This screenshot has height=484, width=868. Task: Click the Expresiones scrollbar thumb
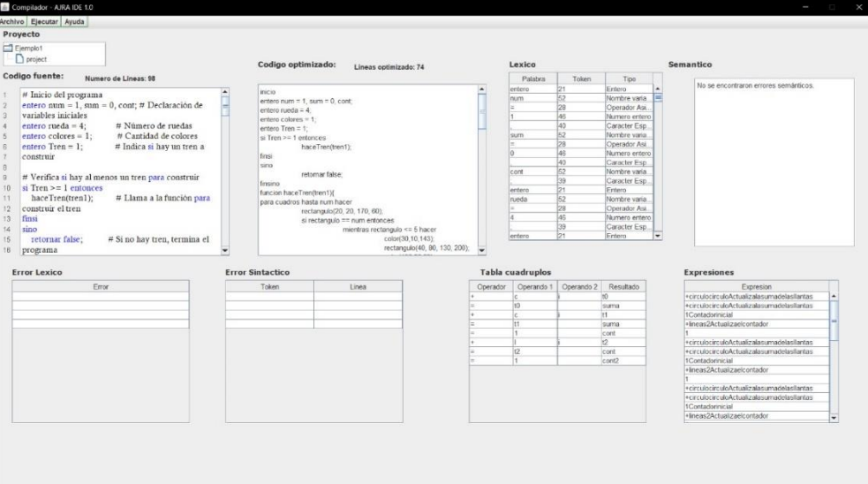(x=834, y=320)
